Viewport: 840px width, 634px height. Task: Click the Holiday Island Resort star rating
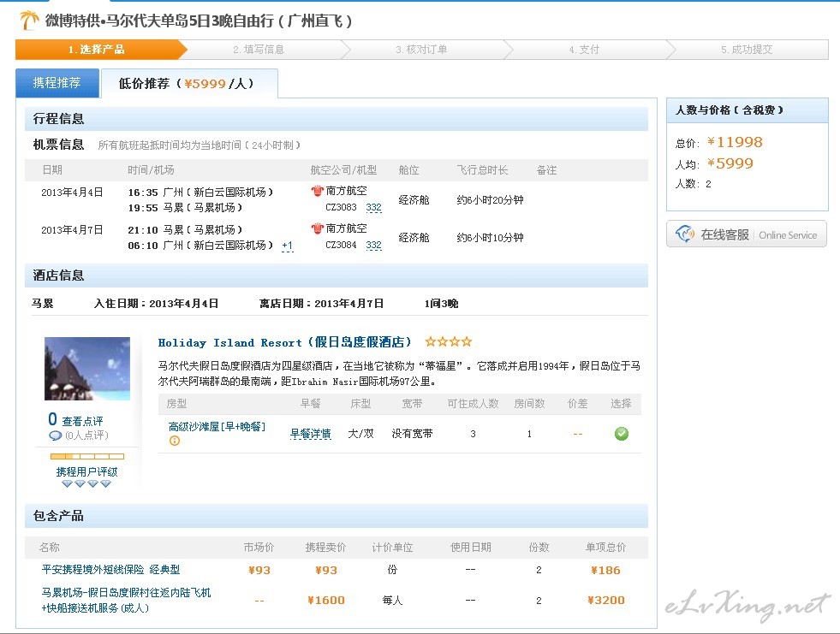click(449, 341)
